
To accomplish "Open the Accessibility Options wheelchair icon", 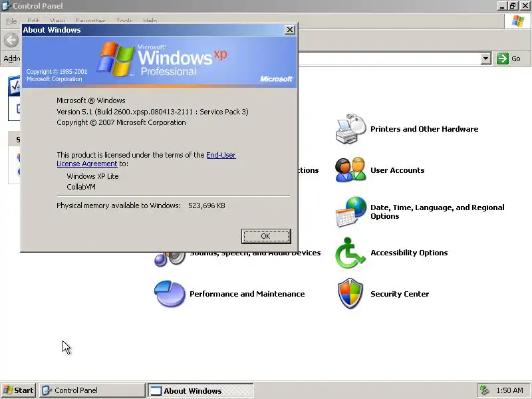I will (x=350, y=253).
